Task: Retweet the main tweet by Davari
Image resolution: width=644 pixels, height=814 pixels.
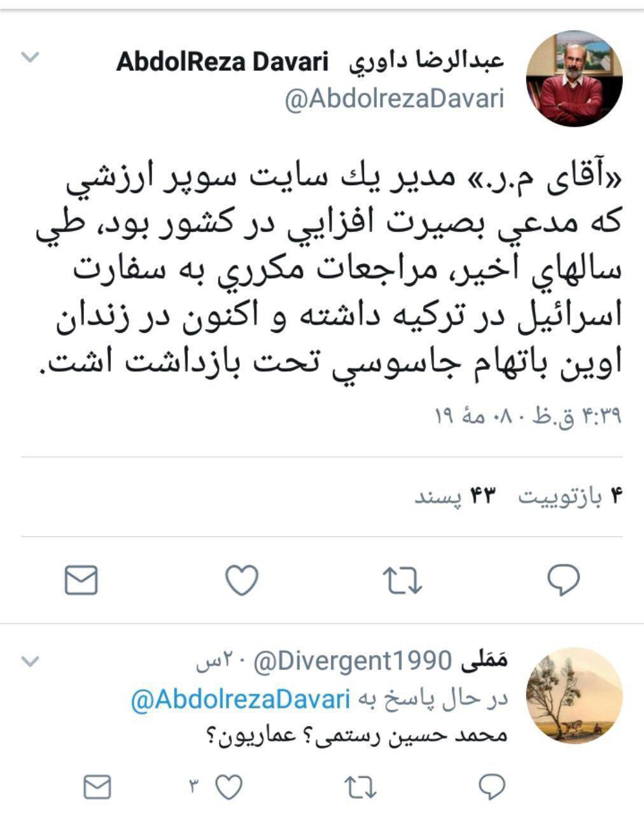Action: (x=402, y=580)
